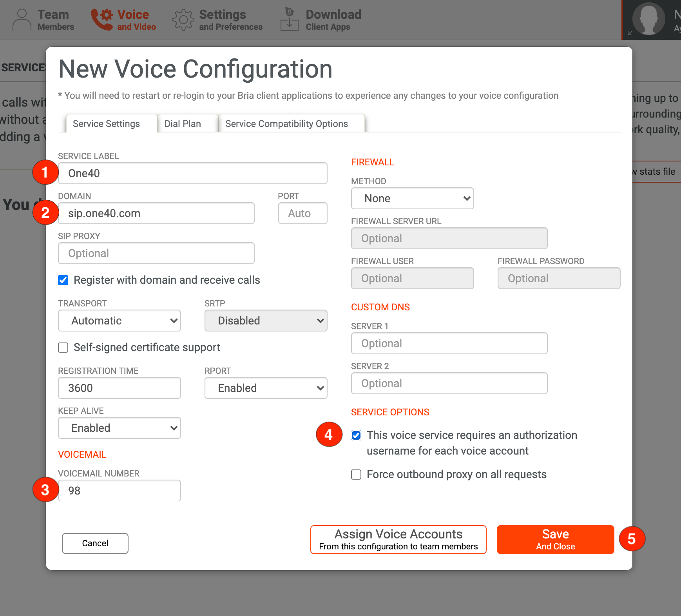
Task: Uncheck Register with domain and receive calls
Action: tap(63, 280)
